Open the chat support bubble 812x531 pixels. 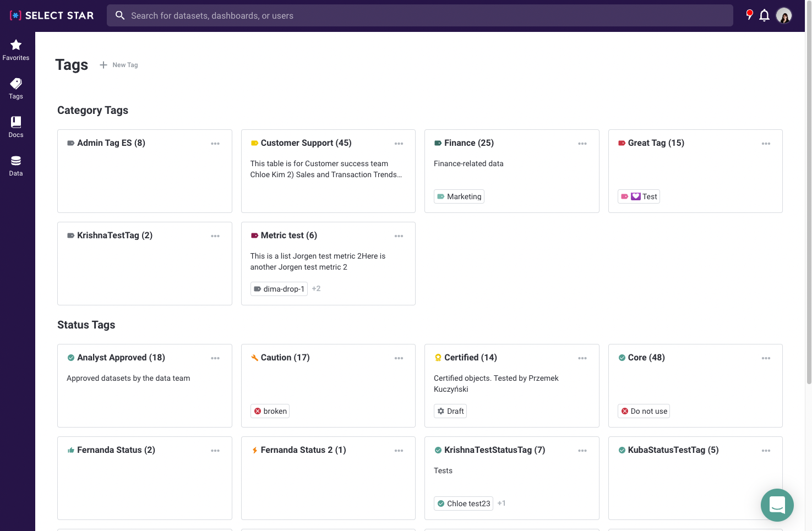point(777,505)
